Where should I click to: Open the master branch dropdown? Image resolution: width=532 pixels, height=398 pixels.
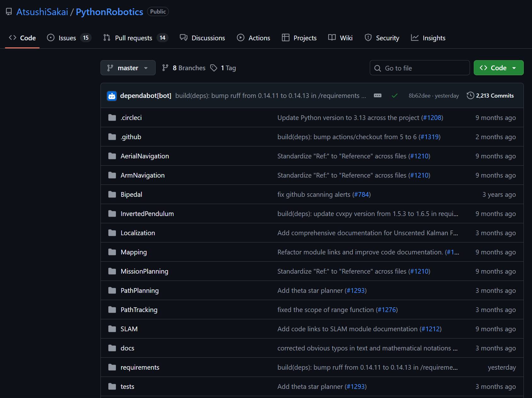click(x=128, y=68)
